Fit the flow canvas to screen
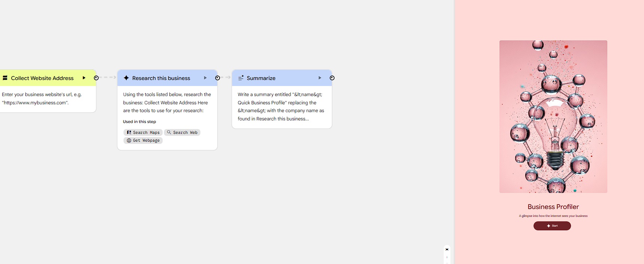The width and height of the screenshot is (644, 264). tap(447, 249)
